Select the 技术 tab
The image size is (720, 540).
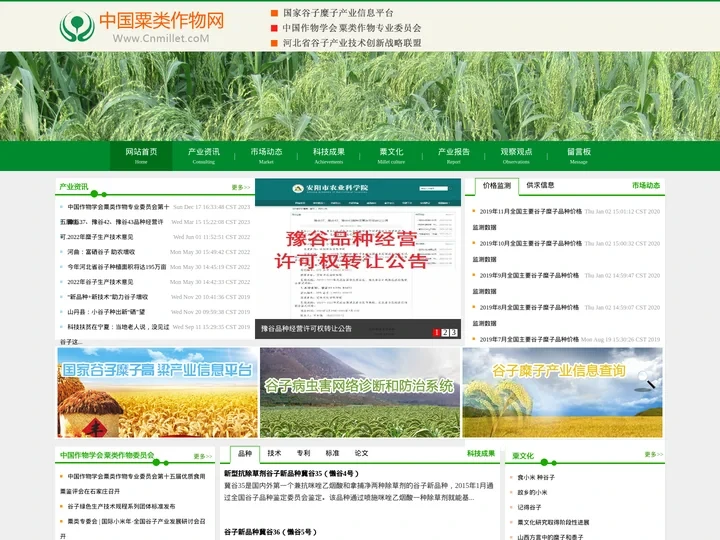pos(274,453)
